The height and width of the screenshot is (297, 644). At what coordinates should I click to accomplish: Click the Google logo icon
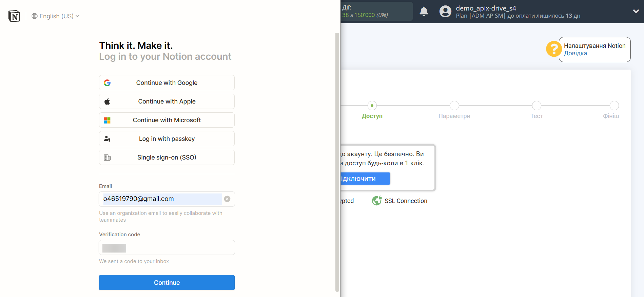(x=107, y=83)
